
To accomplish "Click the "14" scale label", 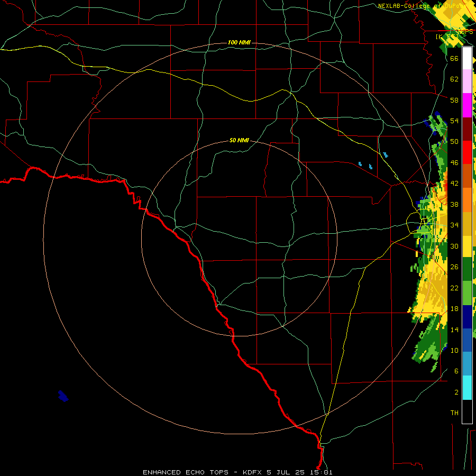I will tap(454, 329).
